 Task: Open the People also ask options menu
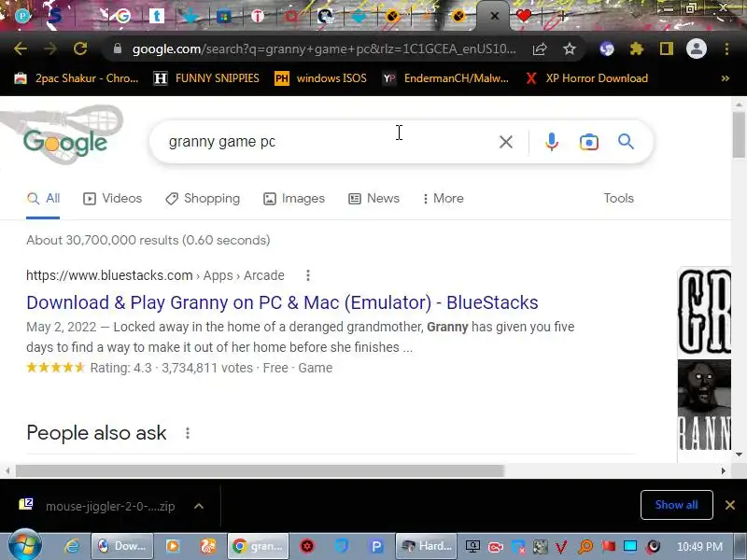coord(188,433)
